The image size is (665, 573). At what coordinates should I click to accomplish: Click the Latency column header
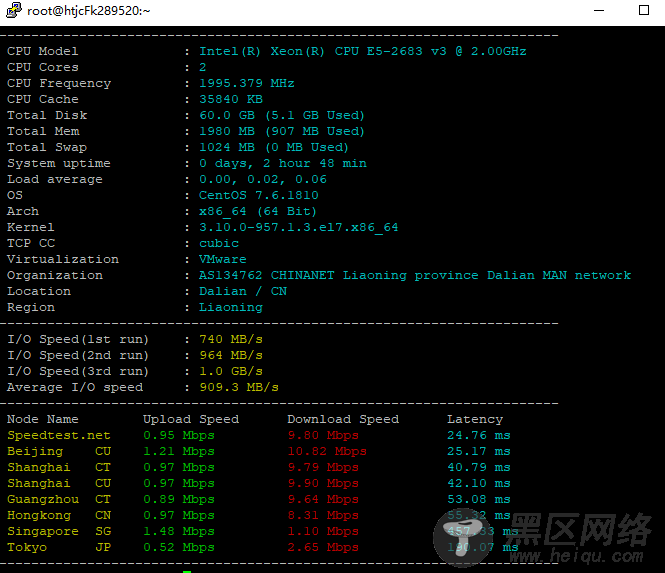pos(475,419)
